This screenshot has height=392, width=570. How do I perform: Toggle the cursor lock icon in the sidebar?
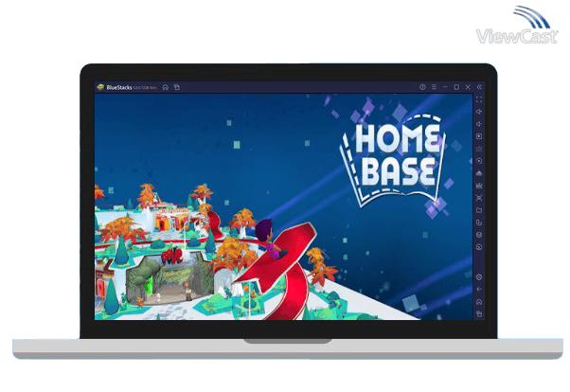(x=479, y=136)
